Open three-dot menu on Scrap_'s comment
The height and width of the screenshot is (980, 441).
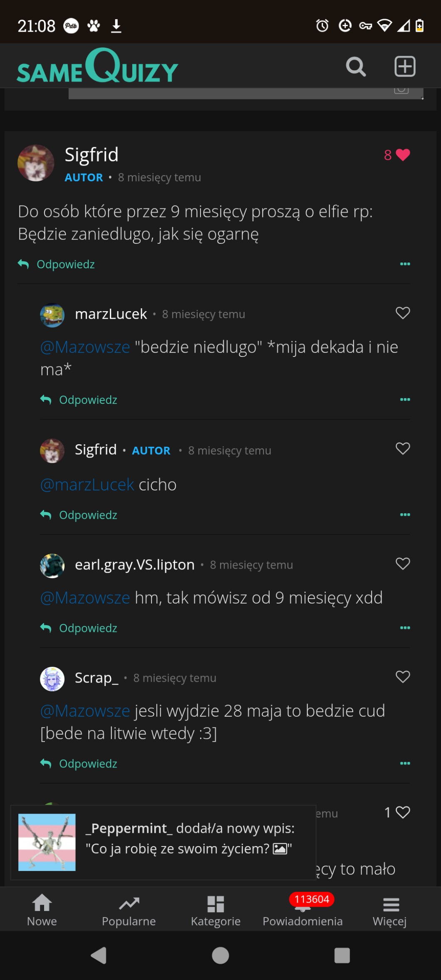tap(405, 763)
